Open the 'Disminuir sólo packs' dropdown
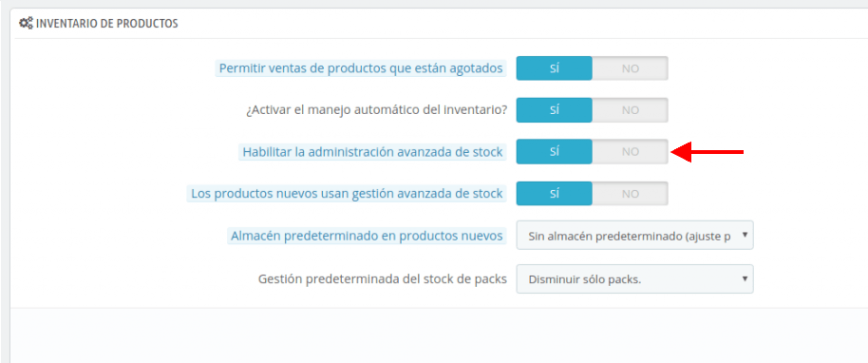 pyautogui.click(x=634, y=278)
